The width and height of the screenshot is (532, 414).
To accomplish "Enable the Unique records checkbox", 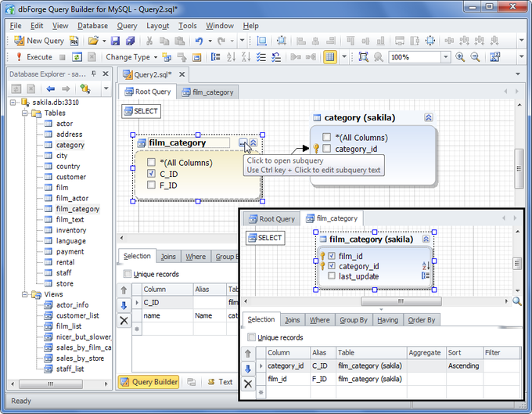I will 128,275.
